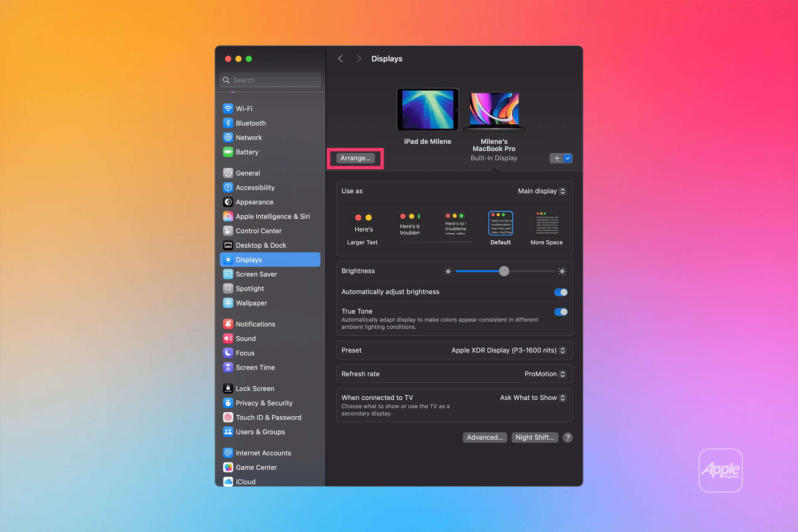Go to Wallpaper label in sidebar

(x=251, y=303)
